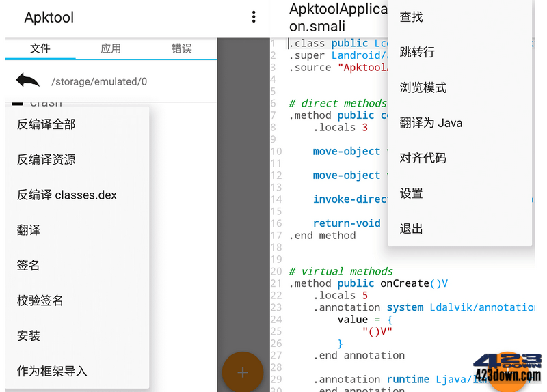Screen dimensions: 547x392
Task: Open the 错误 tab
Action: click(x=181, y=48)
